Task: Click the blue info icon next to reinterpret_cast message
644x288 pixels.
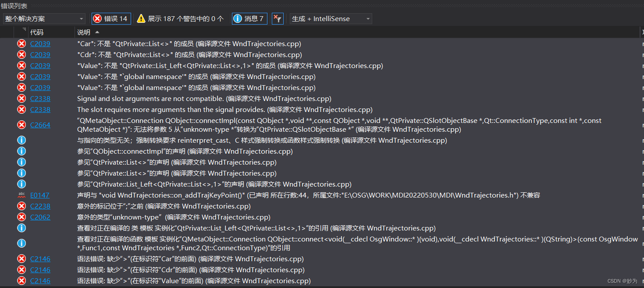Action: [21, 140]
